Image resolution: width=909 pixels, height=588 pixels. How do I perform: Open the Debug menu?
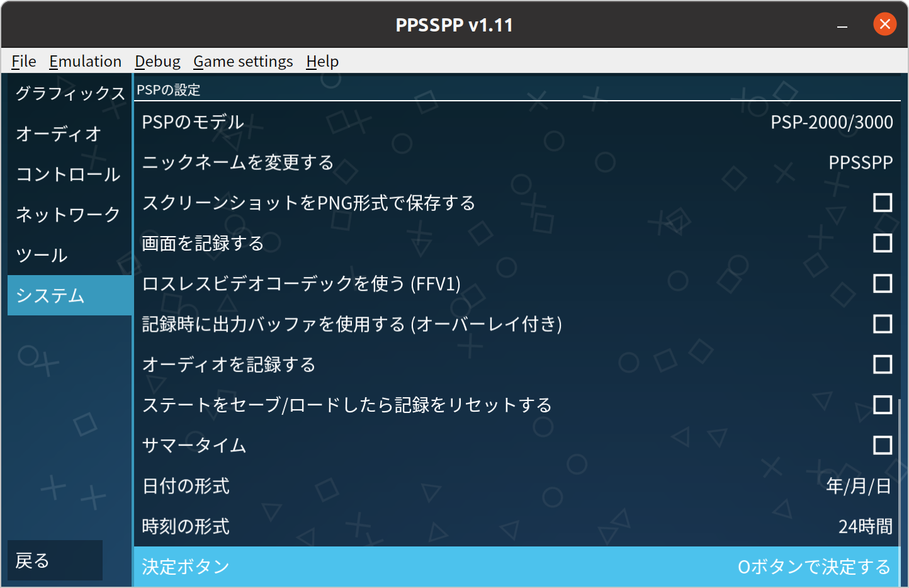(157, 61)
